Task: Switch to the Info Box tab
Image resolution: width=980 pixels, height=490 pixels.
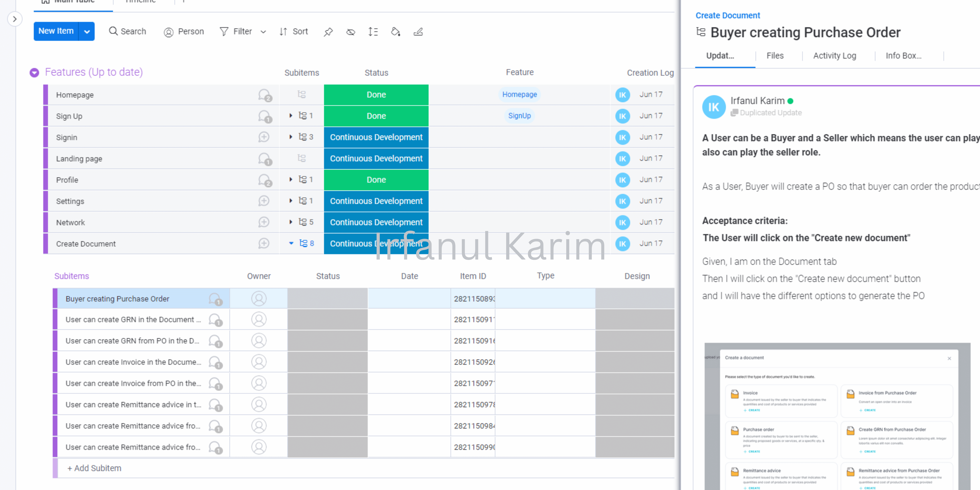Action: coord(904,56)
